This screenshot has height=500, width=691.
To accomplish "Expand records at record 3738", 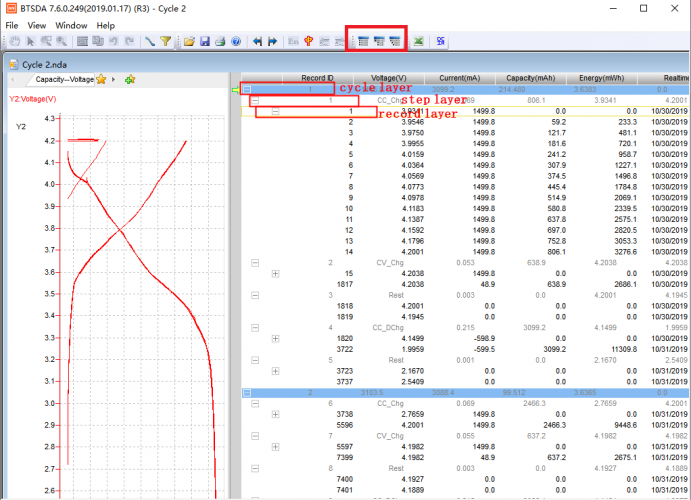I will (275, 415).
